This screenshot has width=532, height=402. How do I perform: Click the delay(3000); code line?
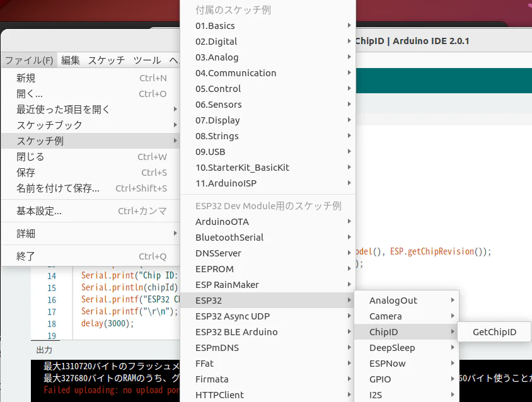[x=107, y=323]
